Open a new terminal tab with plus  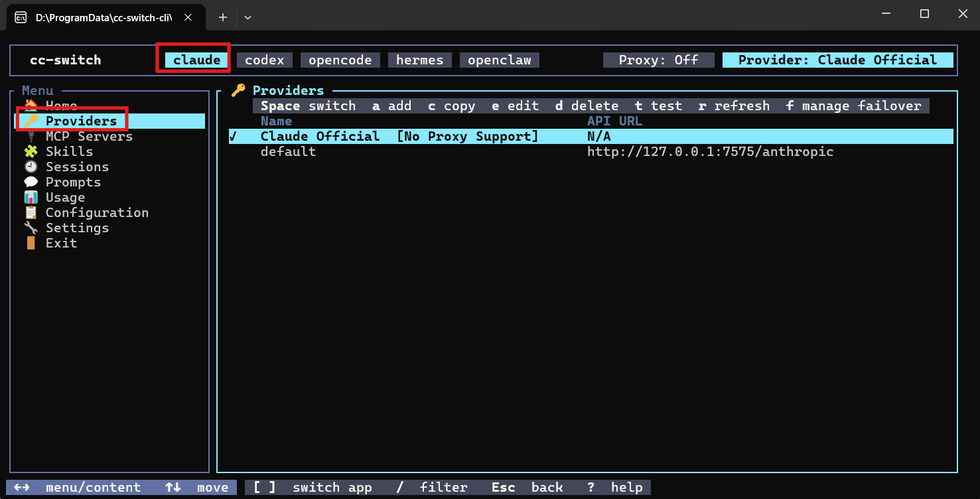coord(223,17)
